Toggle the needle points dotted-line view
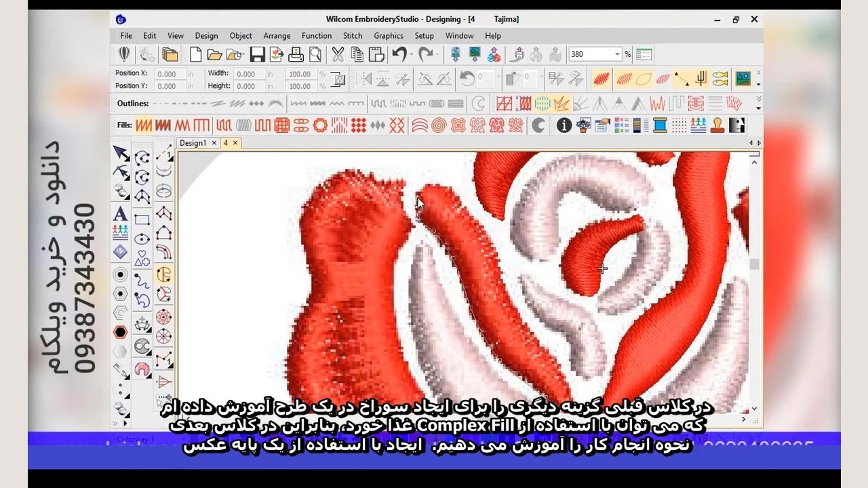The height and width of the screenshot is (488, 868). pos(682,79)
